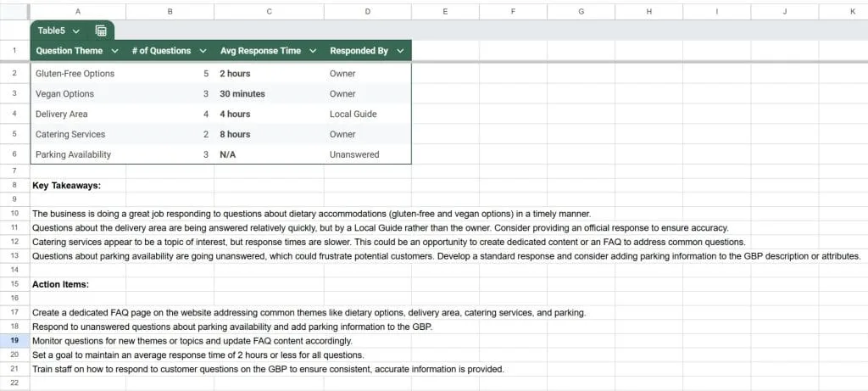Select row 19 header
The height and width of the screenshot is (391, 868).
pos(15,341)
